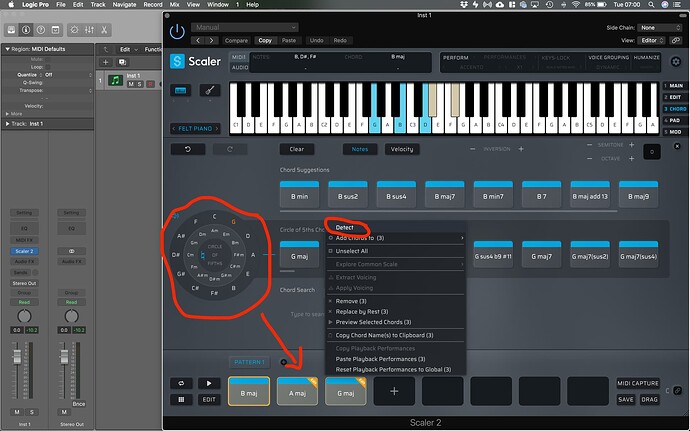Toggle the Scaler plugin power button
The width and height of the screenshot is (690, 431).
177,32
